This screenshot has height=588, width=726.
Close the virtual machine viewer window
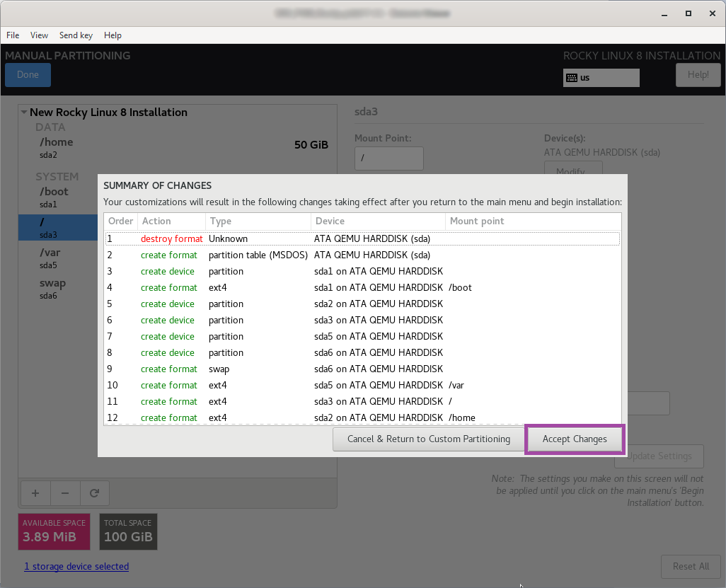[x=713, y=14]
